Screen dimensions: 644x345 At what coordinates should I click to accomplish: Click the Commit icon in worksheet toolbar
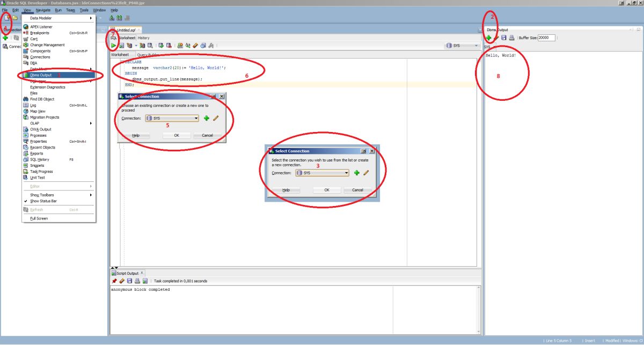(160, 46)
